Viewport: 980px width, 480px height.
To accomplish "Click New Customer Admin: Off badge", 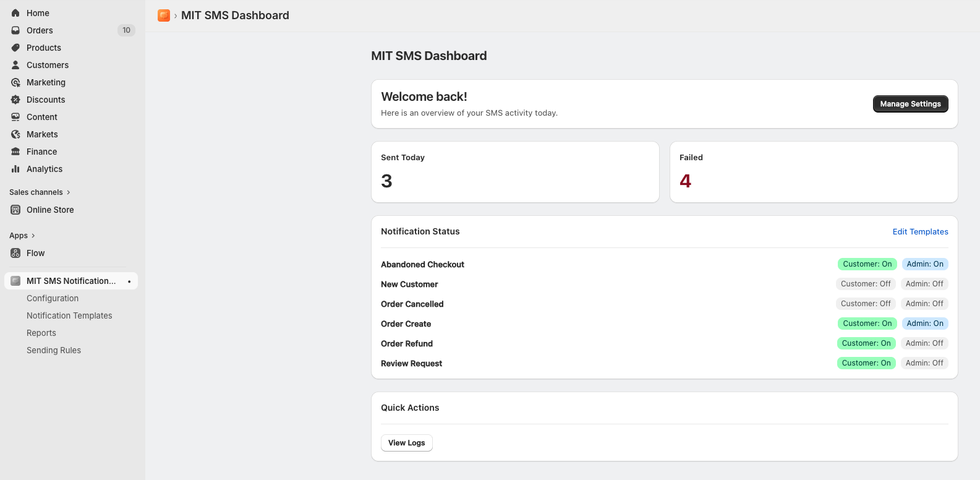I will [924, 284].
